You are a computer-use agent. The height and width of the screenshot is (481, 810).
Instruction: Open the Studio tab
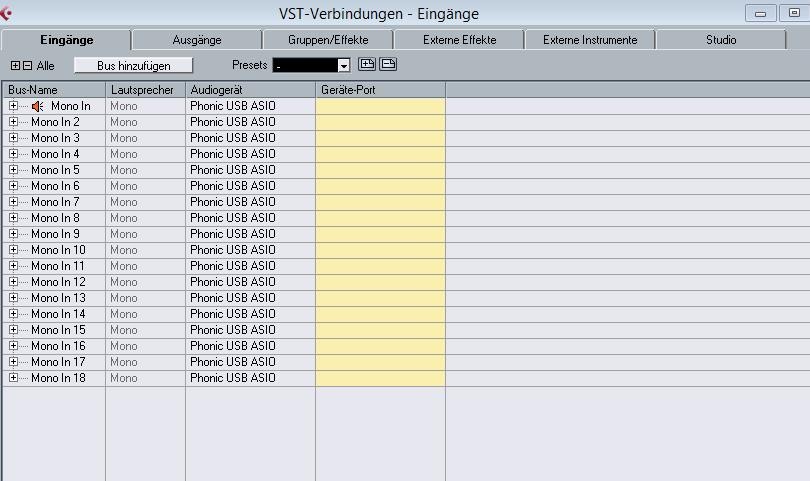tap(721, 40)
